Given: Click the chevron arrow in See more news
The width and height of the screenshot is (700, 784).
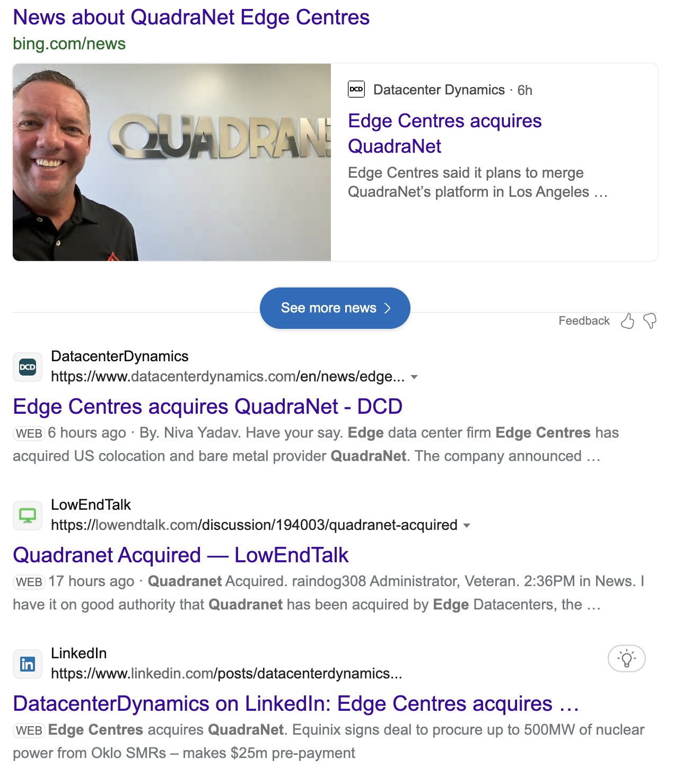Looking at the screenshot, I should point(388,308).
